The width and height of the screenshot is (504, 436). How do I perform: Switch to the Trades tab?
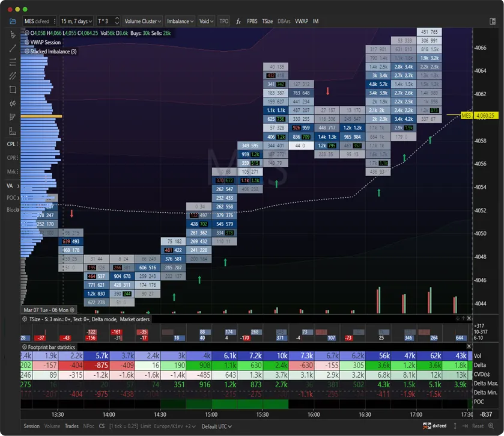(x=71, y=426)
